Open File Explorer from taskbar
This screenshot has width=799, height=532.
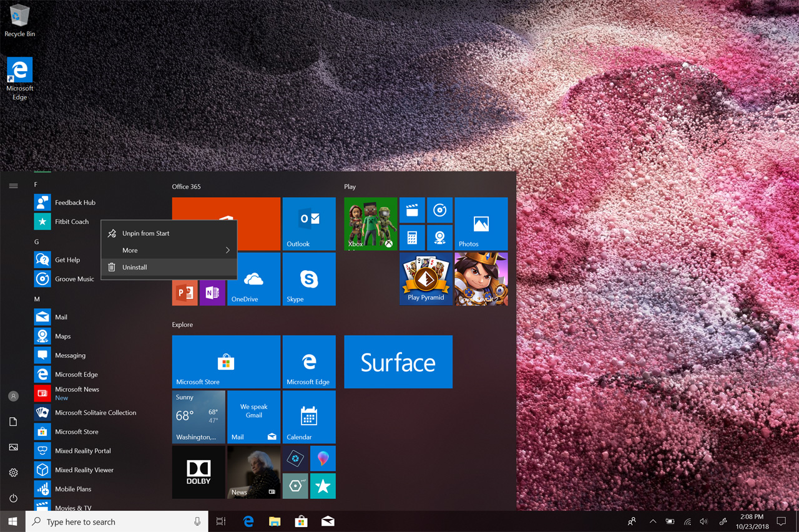click(x=275, y=521)
